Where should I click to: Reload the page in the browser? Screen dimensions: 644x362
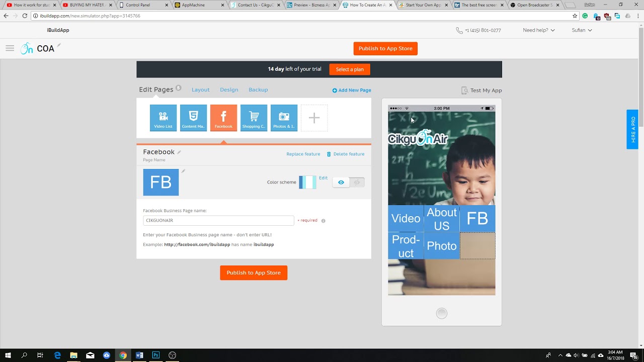tap(25, 16)
